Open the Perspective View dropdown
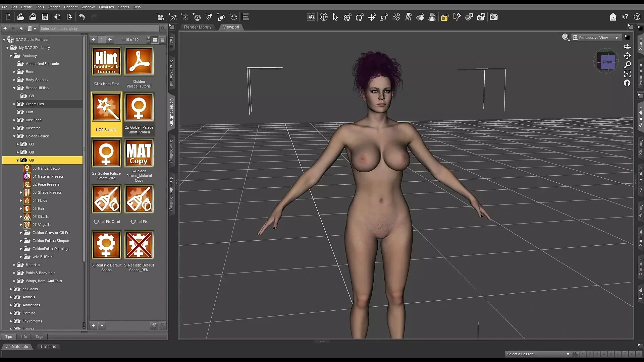 pos(596,38)
